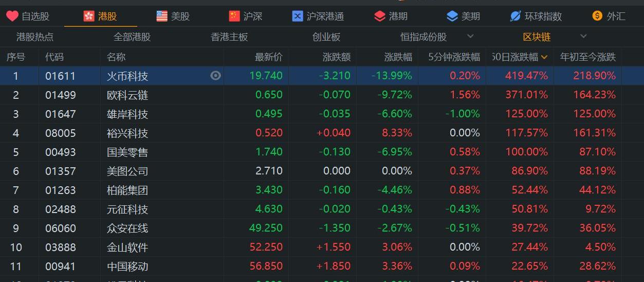Sort by the 60日涨跌幅 column arrow
This screenshot has height=282, width=644.
(544, 57)
